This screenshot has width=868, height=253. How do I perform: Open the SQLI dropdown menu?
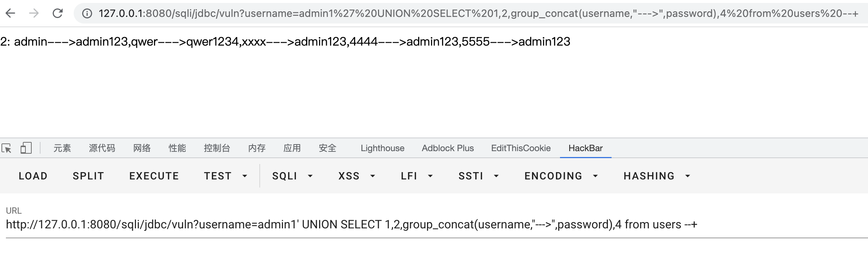292,176
